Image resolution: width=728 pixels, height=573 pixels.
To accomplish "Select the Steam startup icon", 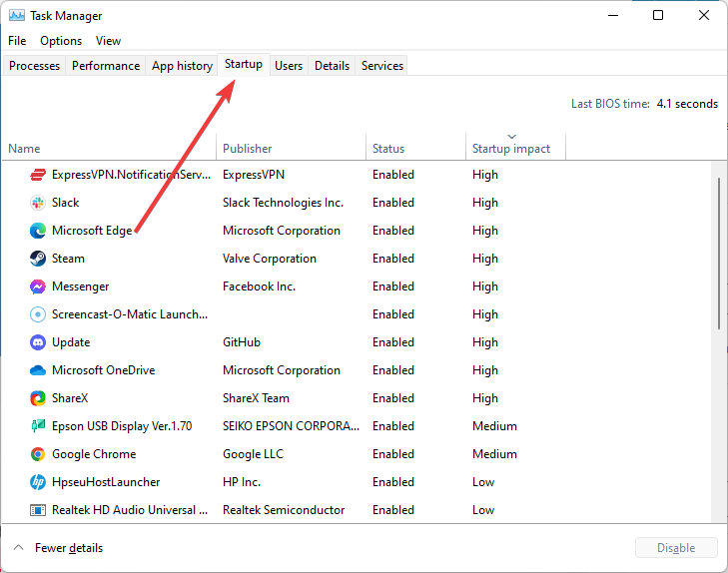I will (37, 259).
